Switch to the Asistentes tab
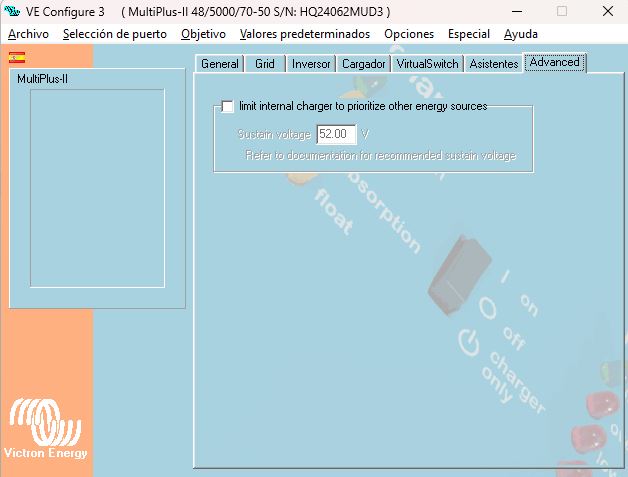The height and width of the screenshot is (477, 628). [494, 64]
